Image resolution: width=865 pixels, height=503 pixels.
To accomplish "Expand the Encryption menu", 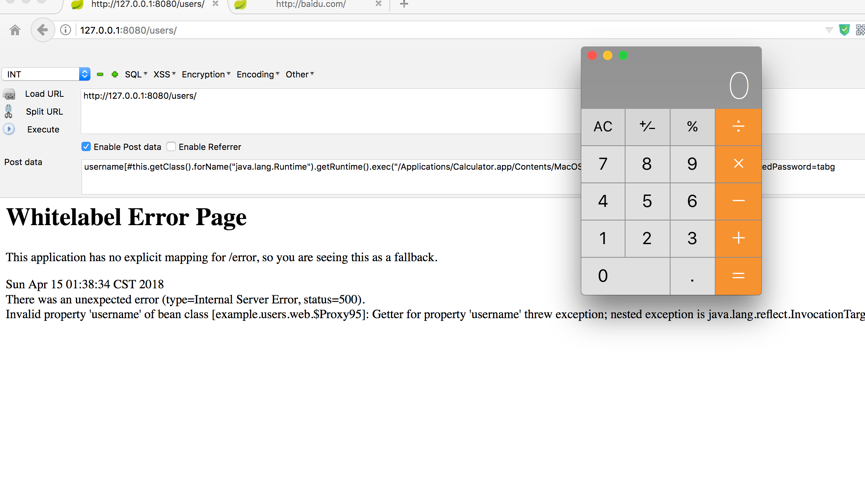I will (206, 74).
